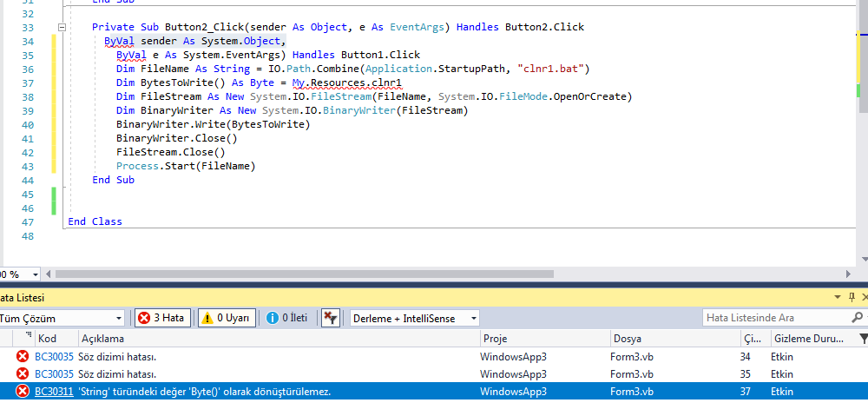Sort error list by Dosya column
Viewport: 868px width, 416px height.
[674, 339]
